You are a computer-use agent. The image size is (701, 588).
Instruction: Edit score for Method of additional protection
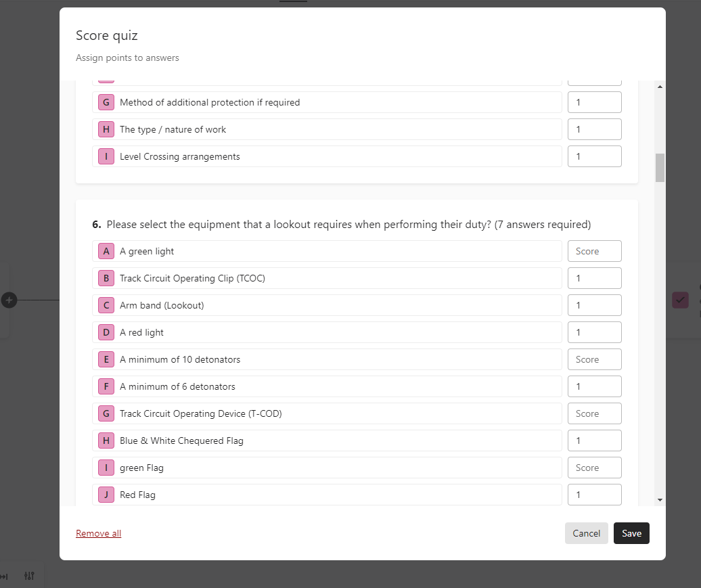point(595,102)
